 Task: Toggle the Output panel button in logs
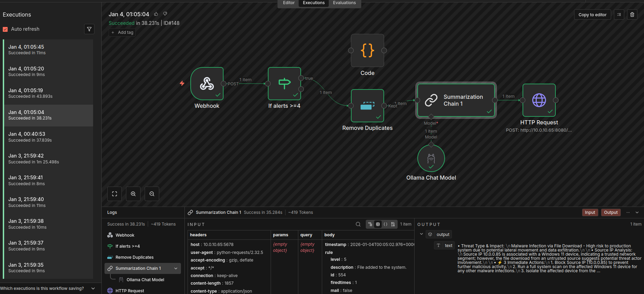pyautogui.click(x=611, y=212)
